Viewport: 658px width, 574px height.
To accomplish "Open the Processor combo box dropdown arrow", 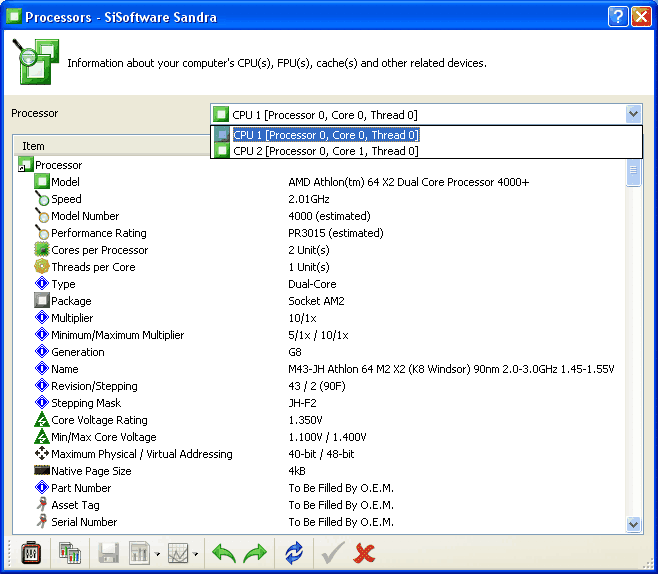I will [634, 114].
